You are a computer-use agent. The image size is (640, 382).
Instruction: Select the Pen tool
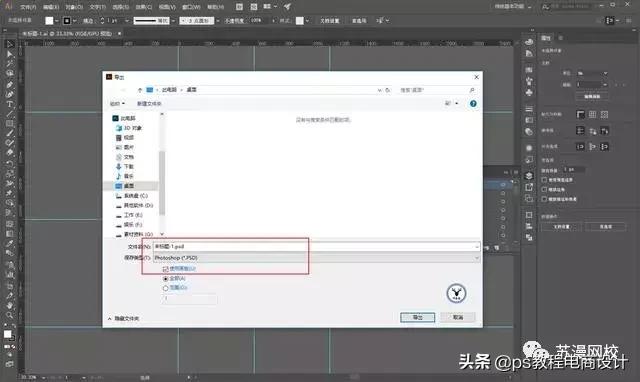(10, 84)
